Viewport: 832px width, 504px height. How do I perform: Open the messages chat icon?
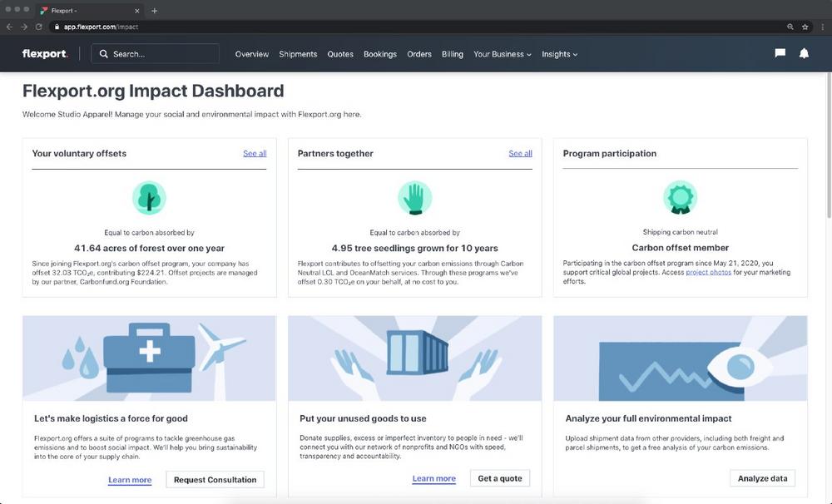[780, 53]
